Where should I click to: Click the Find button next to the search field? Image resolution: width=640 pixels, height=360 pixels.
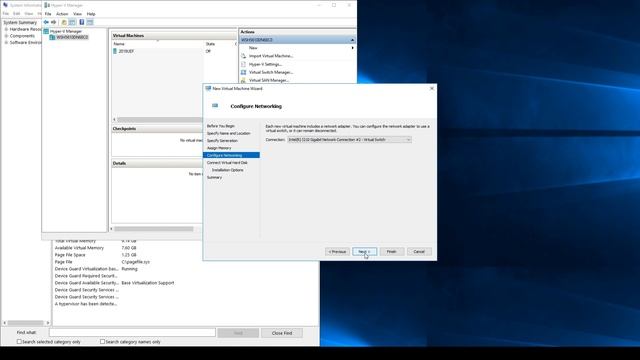[x=238, y=333]
